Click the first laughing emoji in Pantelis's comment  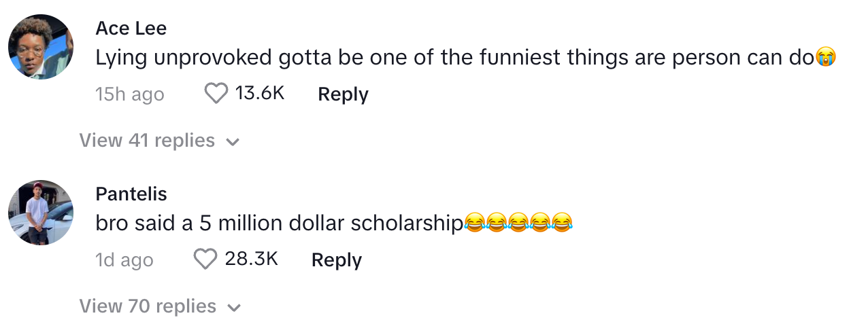(475, 223)
